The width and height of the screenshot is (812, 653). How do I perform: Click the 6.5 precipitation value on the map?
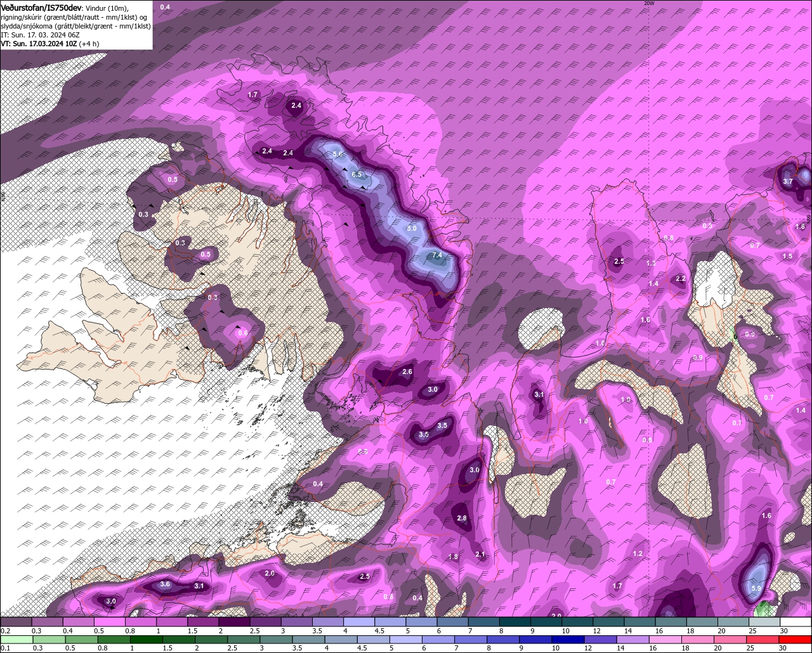[357, 174]
